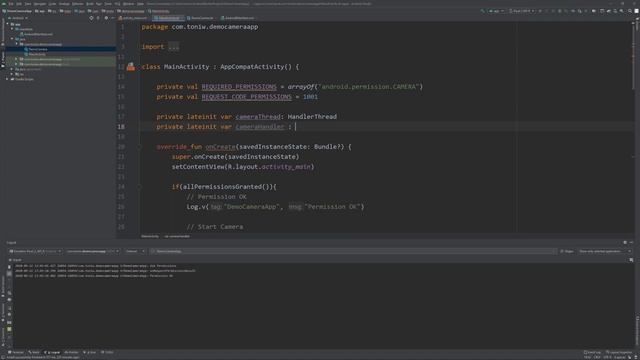Open Logcat panel gear options

[x=625, y=242]
